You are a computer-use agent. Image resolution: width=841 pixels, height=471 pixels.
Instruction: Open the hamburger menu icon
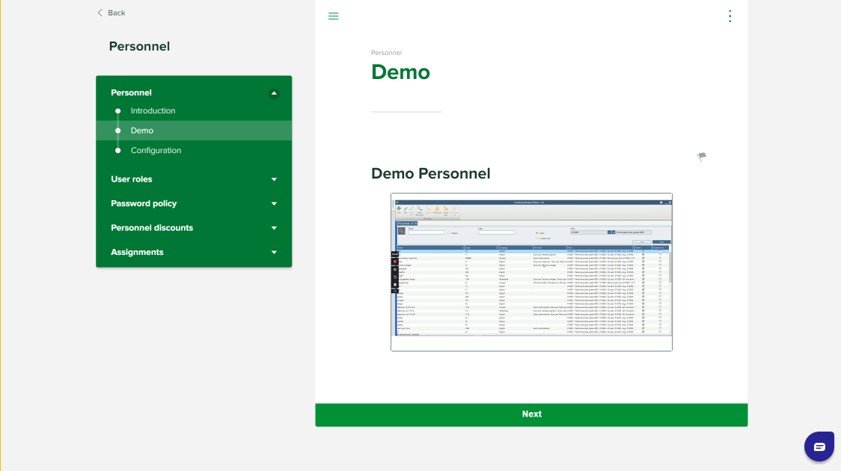333,16
